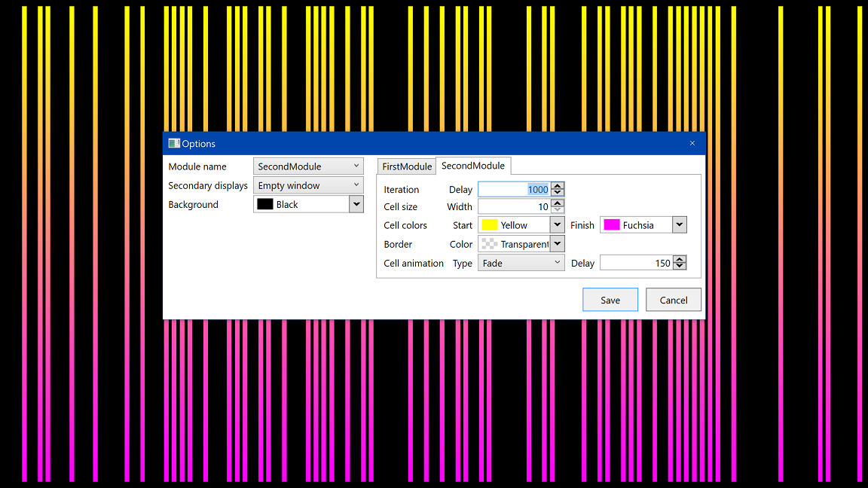Focus the Iteration Delay input field
This screenshot has height=488, width=868.
[x=515, y=189]
